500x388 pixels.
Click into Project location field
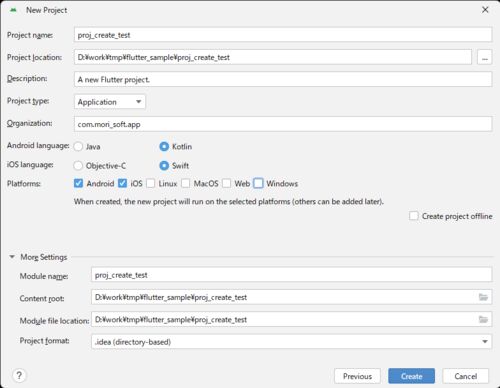pos(273,57)
